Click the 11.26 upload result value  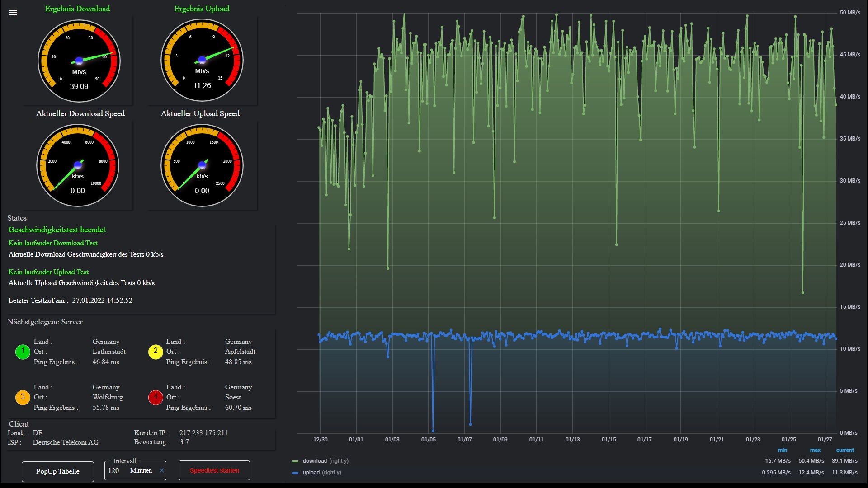(202, 85)
